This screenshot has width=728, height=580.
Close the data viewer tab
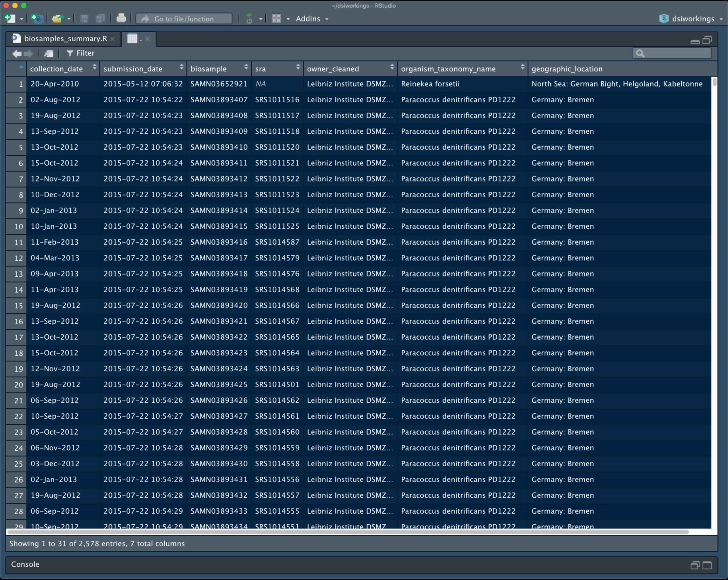coord(147,39)
